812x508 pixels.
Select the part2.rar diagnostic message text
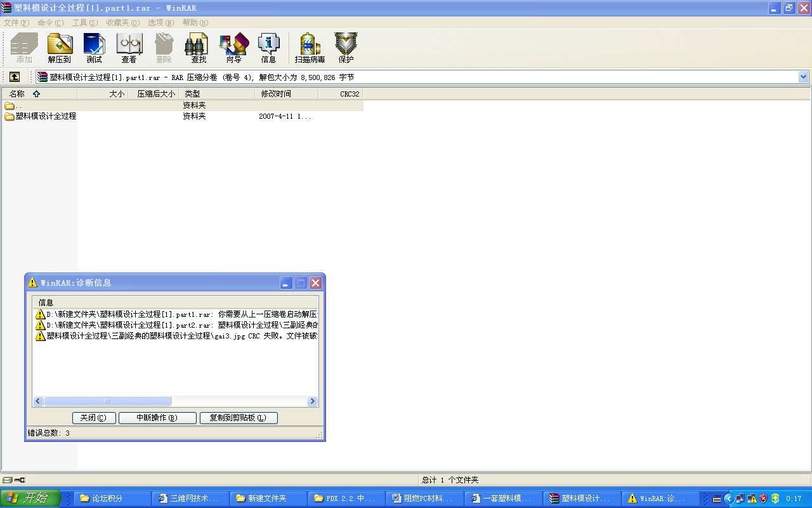tap(182, 325)
